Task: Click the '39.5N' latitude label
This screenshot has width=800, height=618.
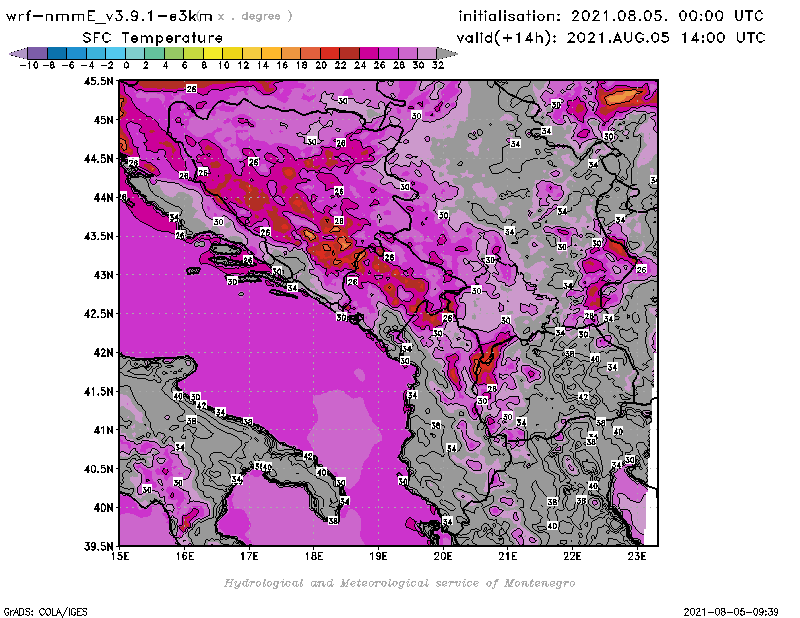Action: click(x=98, y=546)
